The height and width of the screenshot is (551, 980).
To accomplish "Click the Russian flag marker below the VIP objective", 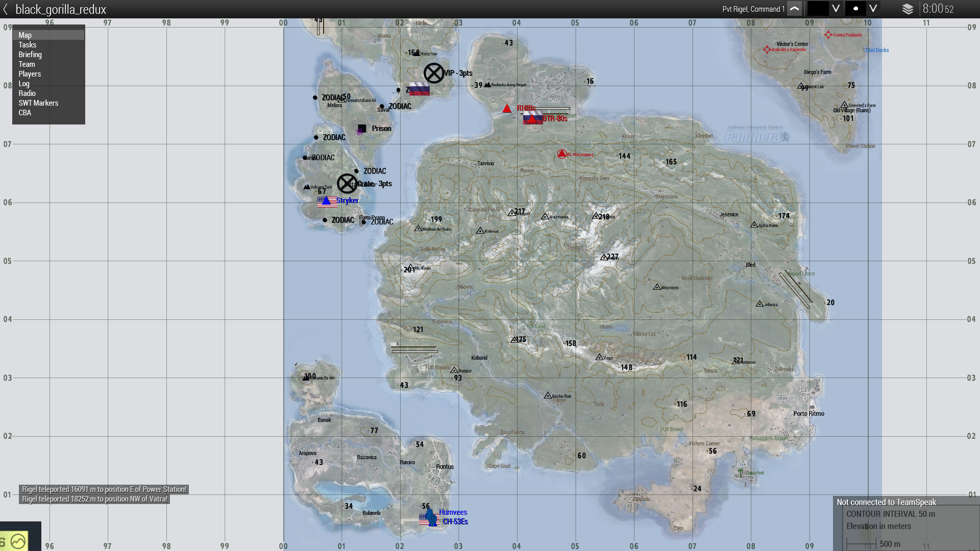I will point(419,88).
